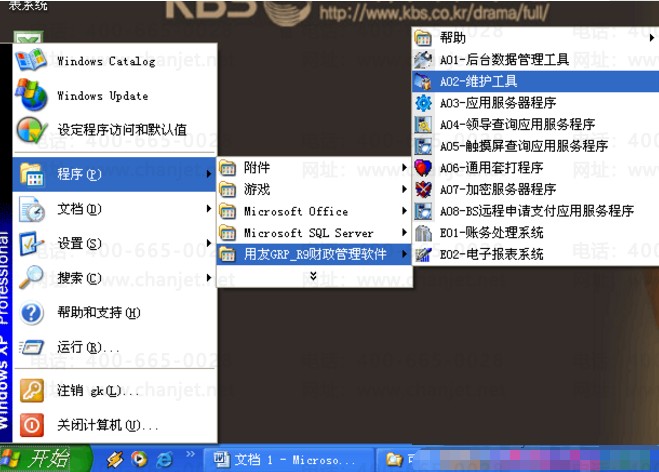Open the Microsoft SQL Server entry
Image resolution: width=659 pixels, height=472 pixels.
(x=314, y=233)
